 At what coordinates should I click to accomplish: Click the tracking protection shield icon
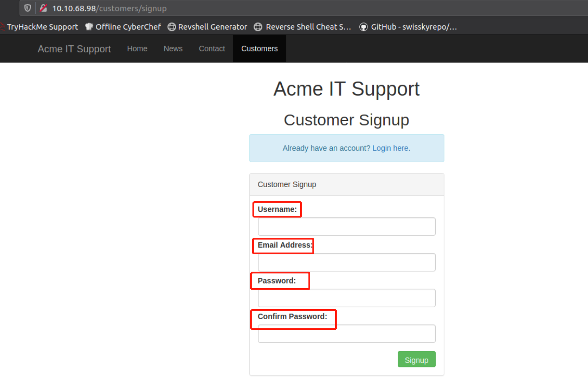[x=27, y=8]
